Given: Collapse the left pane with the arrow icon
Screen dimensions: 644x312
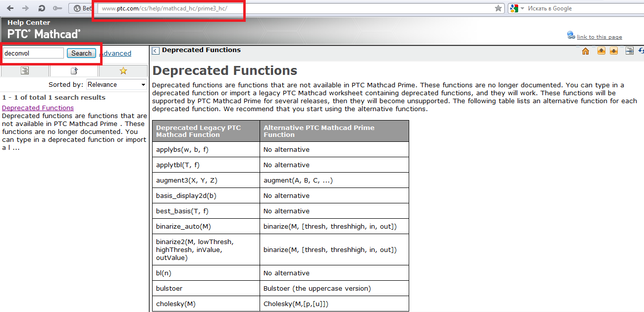Looking at the screenshot, I should [156, 51].
